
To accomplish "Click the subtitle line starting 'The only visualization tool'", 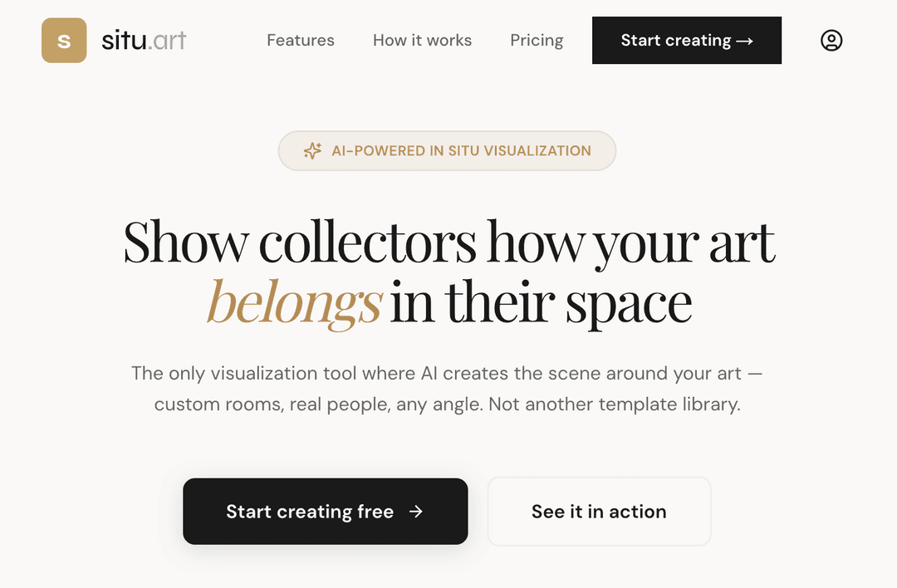I will [x=447, y=373].
